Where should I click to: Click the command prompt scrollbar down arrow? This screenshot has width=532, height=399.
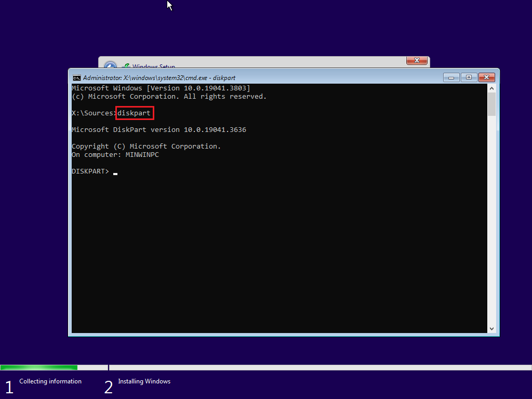click(491, 329)
